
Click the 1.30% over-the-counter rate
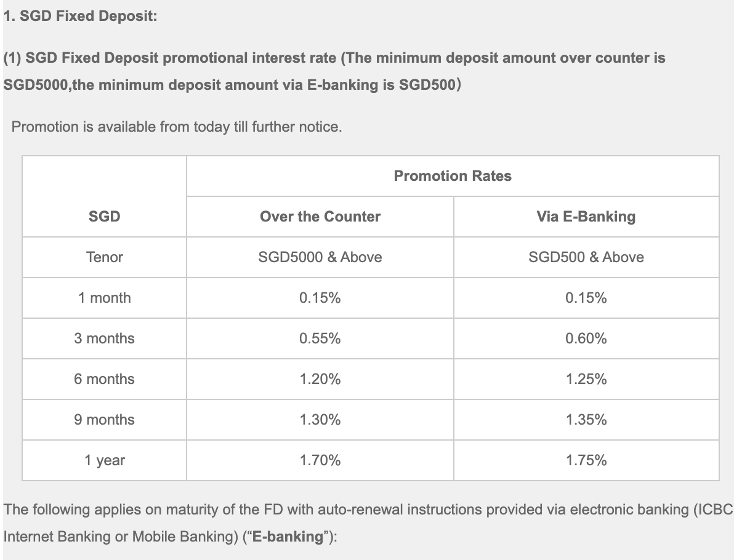coord(320,420)
